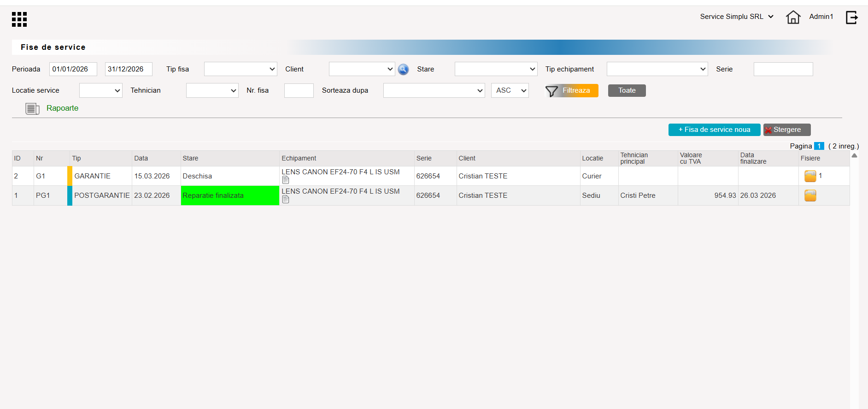
Task: Open the Rapoarte link
Action: click(x=62, y=108)
